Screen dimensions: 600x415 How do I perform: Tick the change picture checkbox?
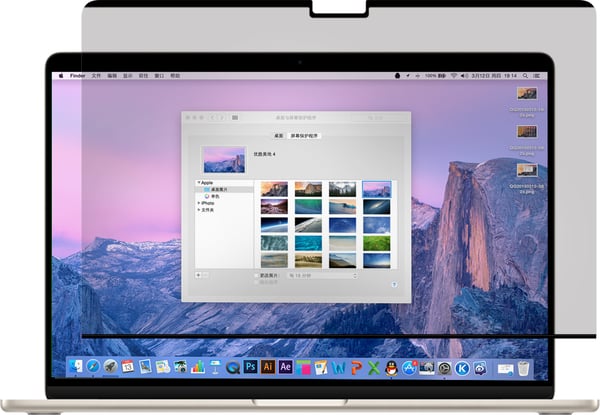(257, 275)
